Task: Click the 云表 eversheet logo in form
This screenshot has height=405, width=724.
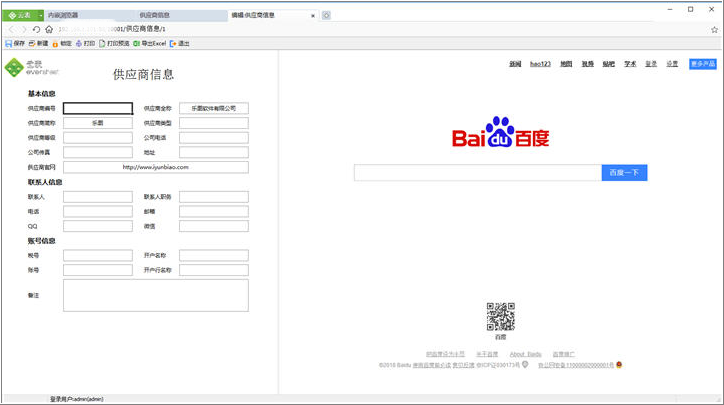Action: [31, 67]
